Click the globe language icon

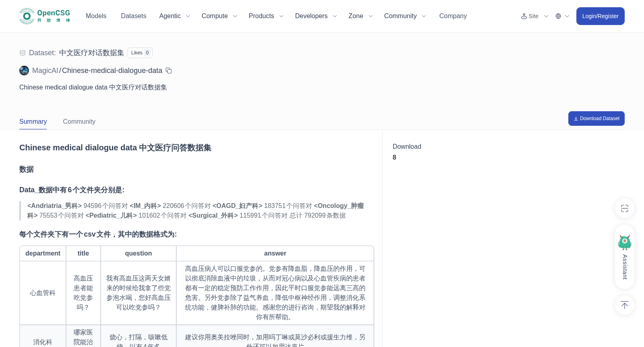pos(558,16)
